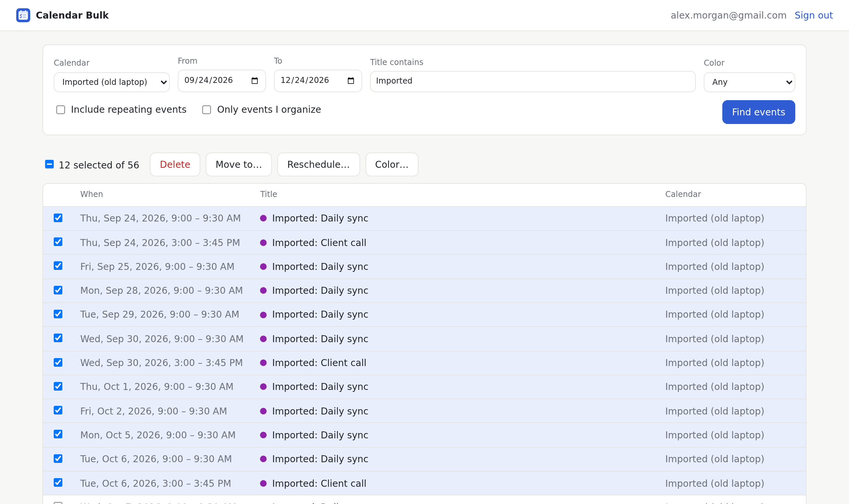This screenshot has height=504, width=849.
Task: Click 'Thu, Sep 24, 2026, 9:00 – 9:30 AM'
Action: click(160, 218)
